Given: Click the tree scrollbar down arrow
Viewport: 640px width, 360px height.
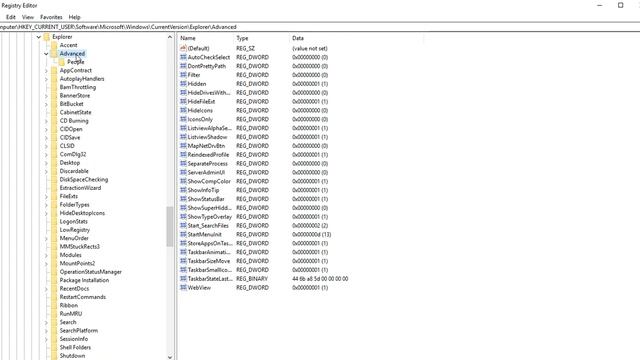Looking at the screenshot, I should click(x=170, y=357).
